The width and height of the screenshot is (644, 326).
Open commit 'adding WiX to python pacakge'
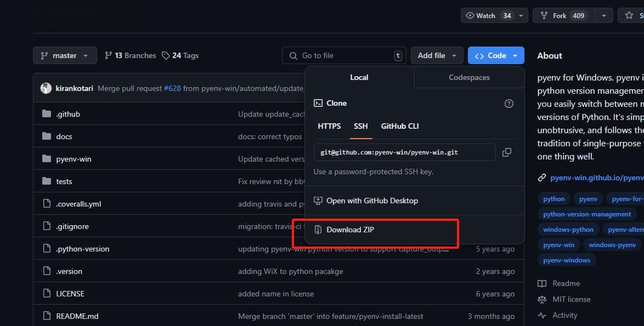coord(290,271)
